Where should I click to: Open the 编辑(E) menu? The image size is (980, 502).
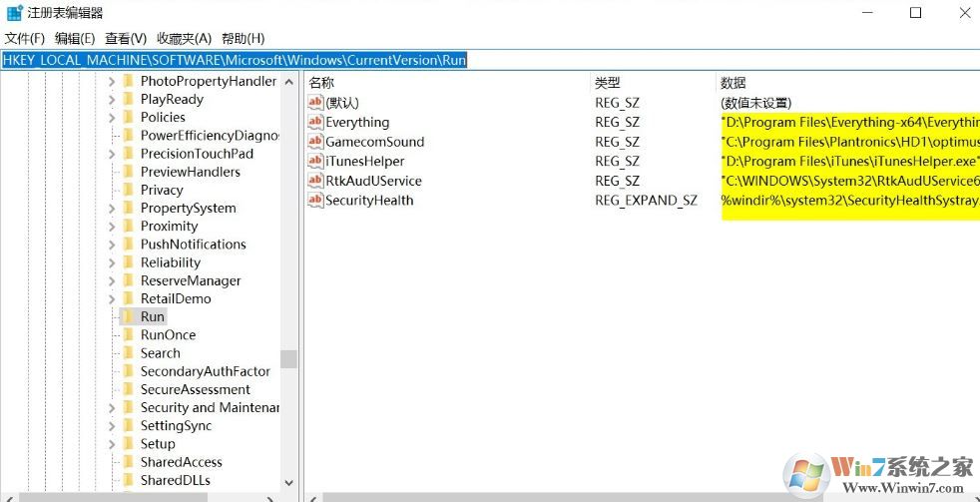tap(75, 38)
